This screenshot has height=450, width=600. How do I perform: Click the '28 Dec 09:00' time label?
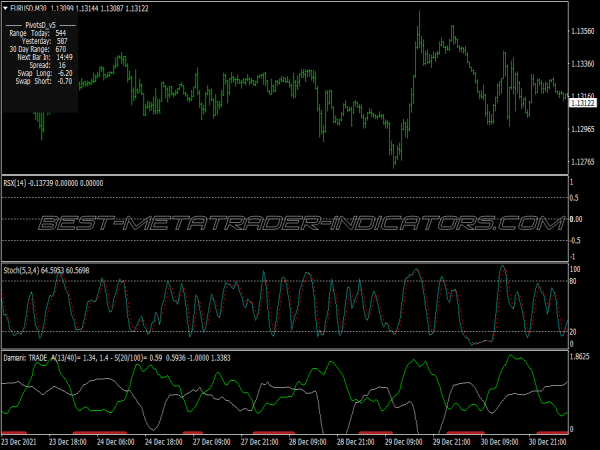(x=308, y=442)
